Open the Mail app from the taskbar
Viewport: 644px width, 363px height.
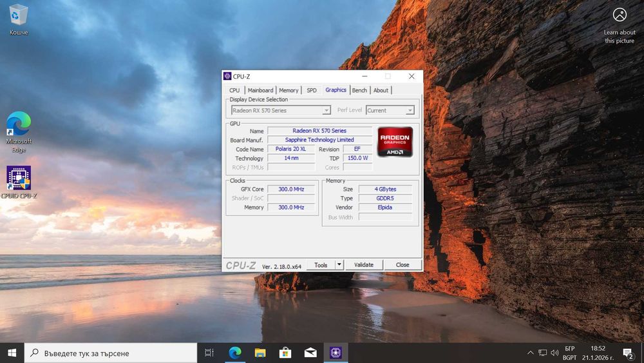coord(310,353)
